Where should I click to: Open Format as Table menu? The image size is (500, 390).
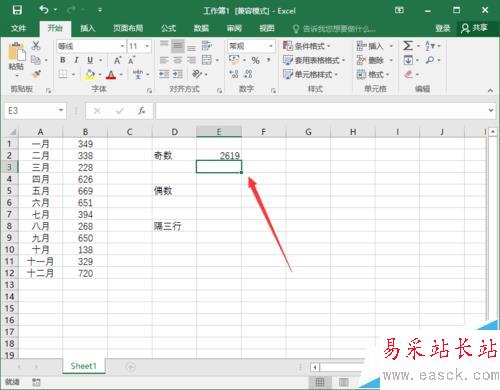[314, 60]
